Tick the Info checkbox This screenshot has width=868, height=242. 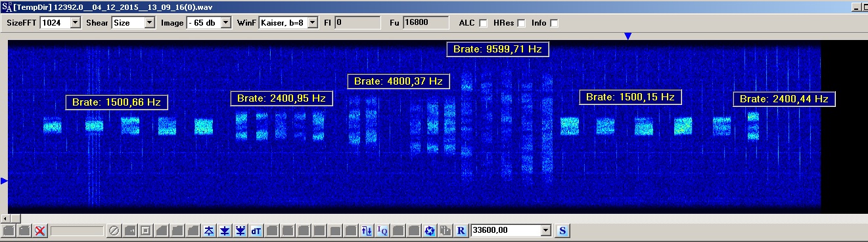click(x=554, y=23)
